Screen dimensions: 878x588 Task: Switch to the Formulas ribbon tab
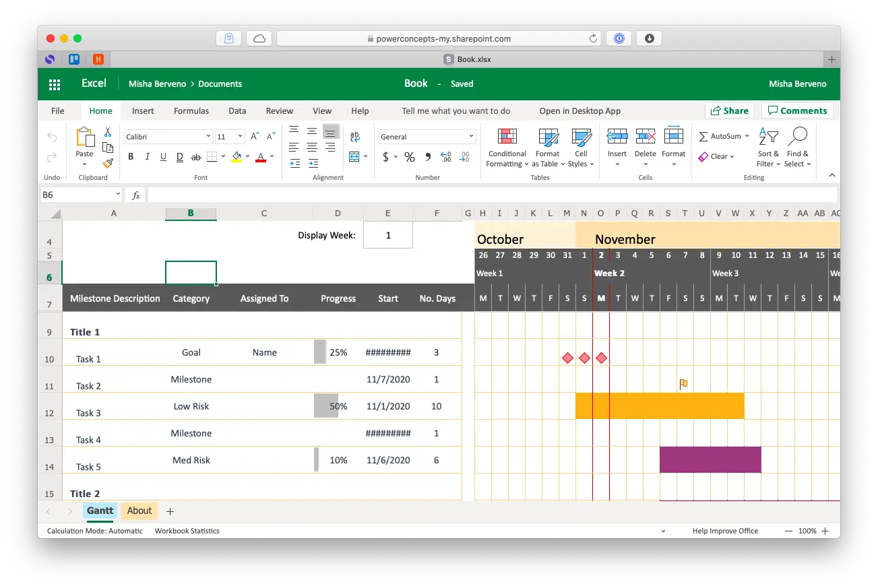click(191, 110)
